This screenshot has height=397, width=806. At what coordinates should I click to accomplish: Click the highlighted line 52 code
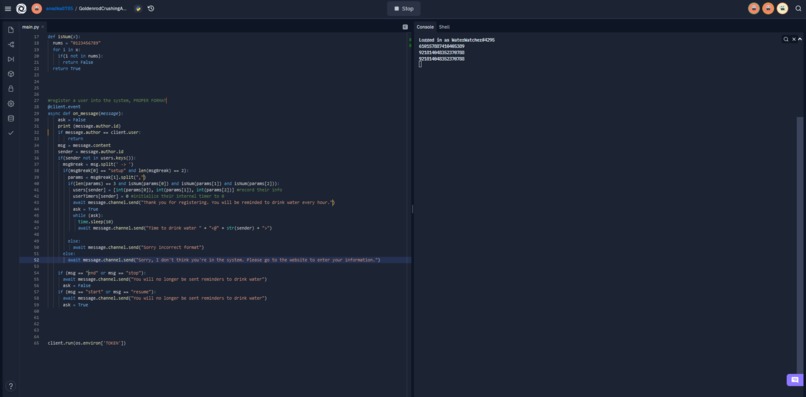pos(224,260)
